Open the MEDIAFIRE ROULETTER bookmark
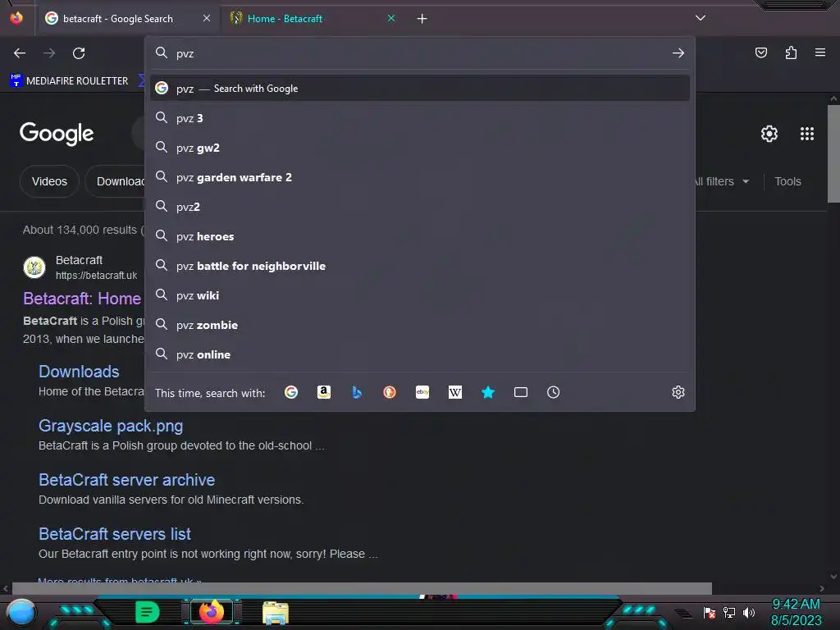 [x=70, y=81]
